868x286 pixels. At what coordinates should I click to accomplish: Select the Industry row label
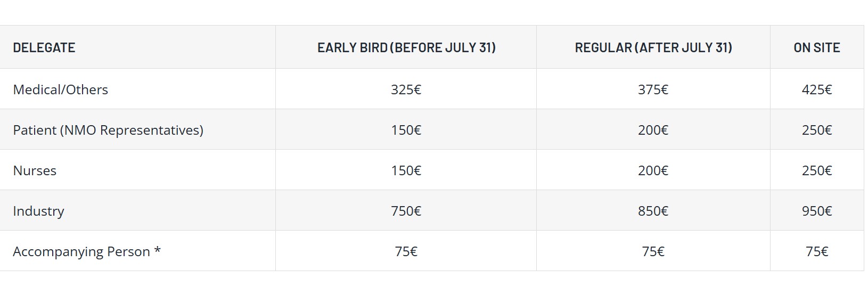point(38,211)
